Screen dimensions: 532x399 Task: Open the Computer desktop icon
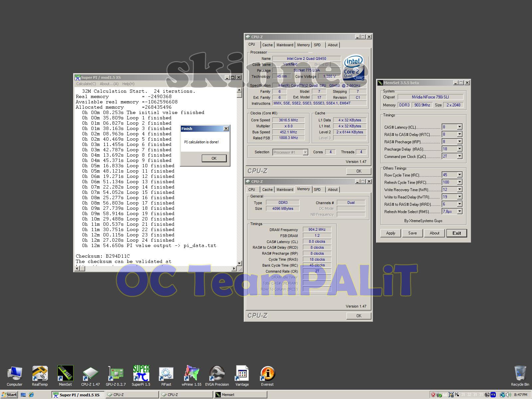pos(15,376)
